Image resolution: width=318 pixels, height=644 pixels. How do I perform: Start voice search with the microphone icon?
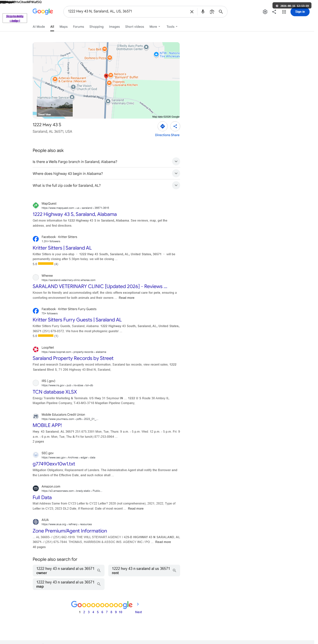coord(203,12)
